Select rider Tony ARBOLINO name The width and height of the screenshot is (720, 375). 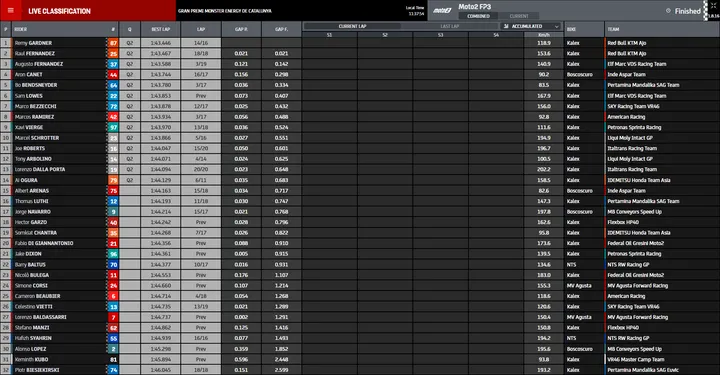[33, 159]
